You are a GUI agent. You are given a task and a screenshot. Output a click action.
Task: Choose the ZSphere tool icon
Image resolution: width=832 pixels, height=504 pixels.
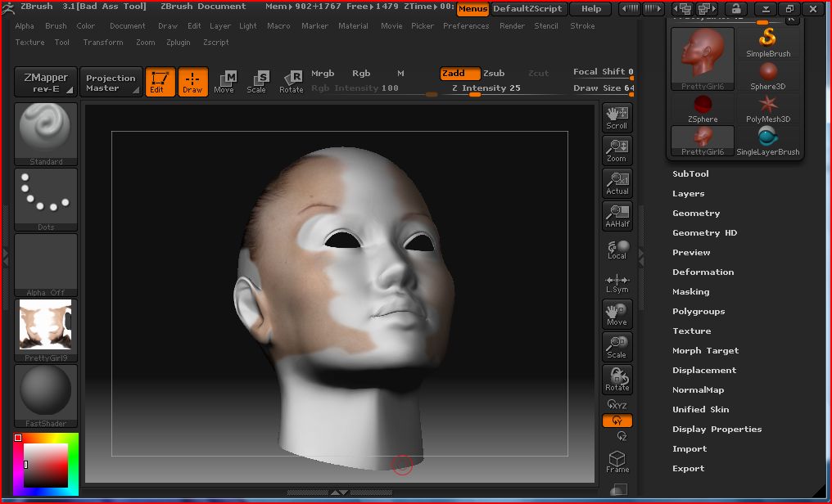tap(703, 109)
